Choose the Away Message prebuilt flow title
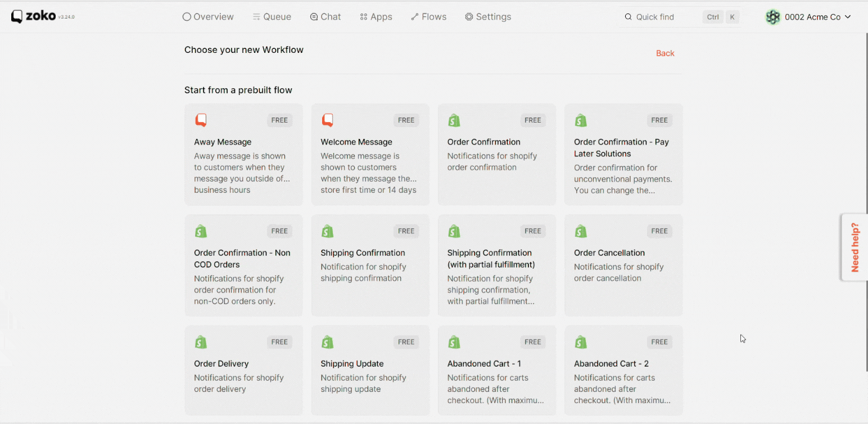The image size is (868, 424). click(x=223, y=142)
